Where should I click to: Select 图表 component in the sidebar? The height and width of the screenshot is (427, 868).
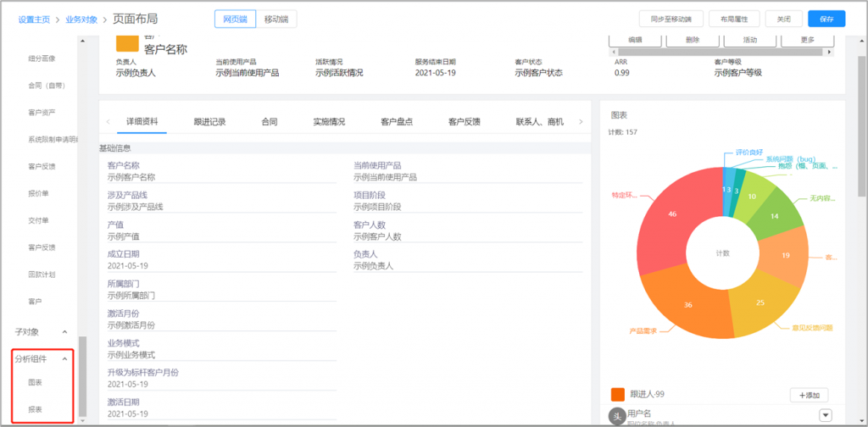tap(36, 383)
